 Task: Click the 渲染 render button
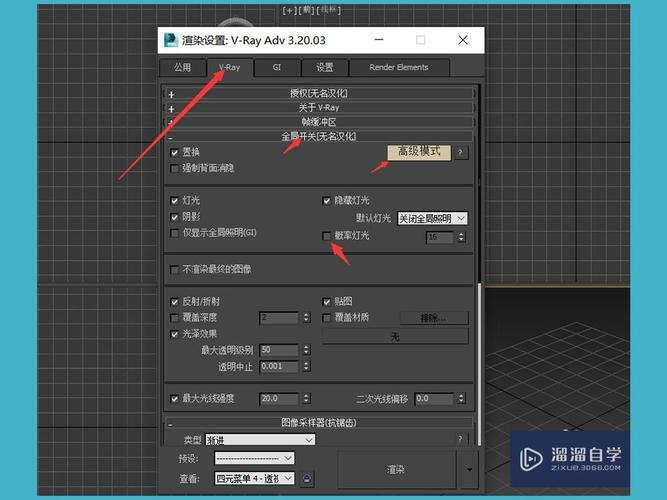(x=396, y=470)
